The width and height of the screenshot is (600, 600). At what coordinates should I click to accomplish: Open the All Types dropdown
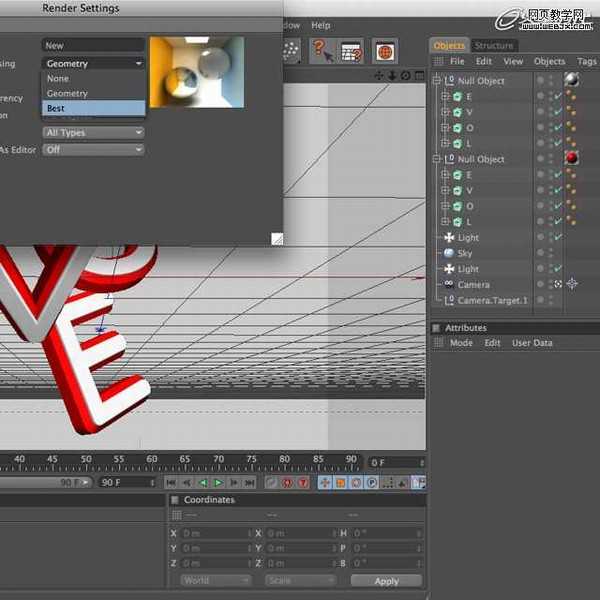(x=94, y=133)
